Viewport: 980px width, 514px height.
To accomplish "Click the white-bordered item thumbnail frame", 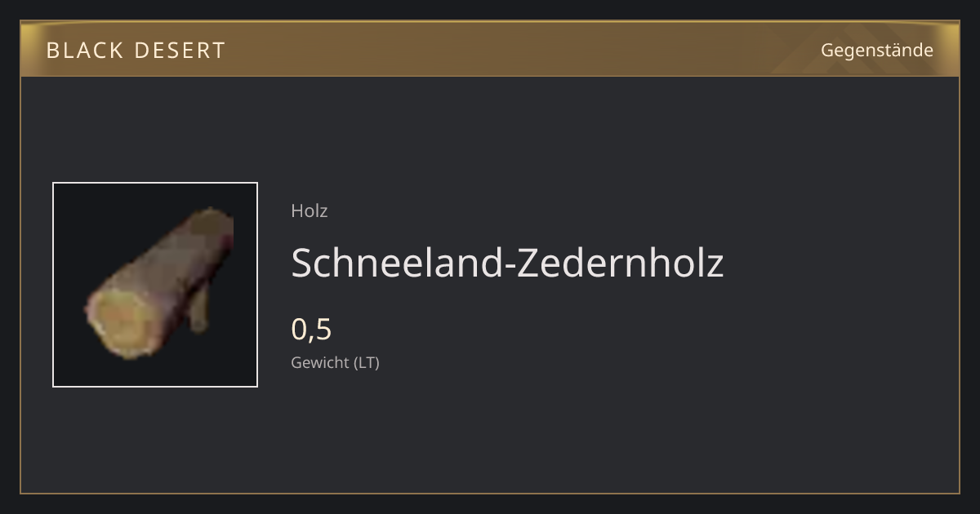I will click(x=155, y=285).
